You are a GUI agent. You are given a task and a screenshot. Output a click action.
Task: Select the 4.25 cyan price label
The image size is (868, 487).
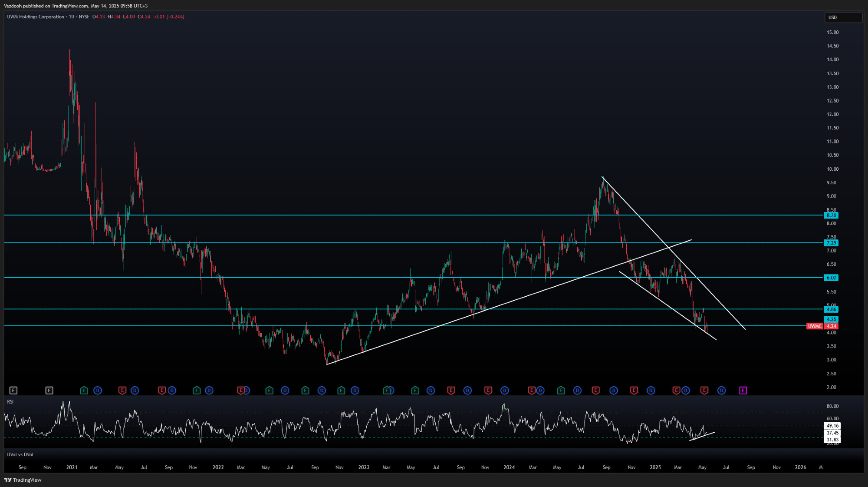[831, 319]
